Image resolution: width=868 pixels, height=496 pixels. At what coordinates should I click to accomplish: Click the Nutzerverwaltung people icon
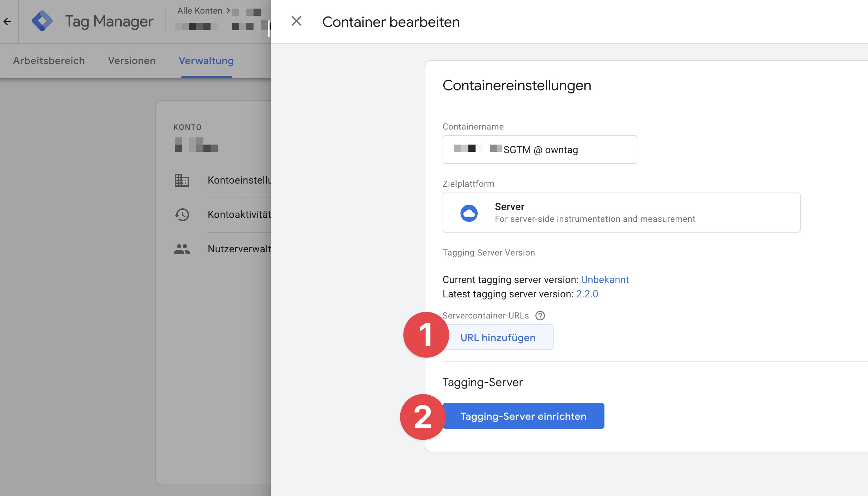[182, 249]
